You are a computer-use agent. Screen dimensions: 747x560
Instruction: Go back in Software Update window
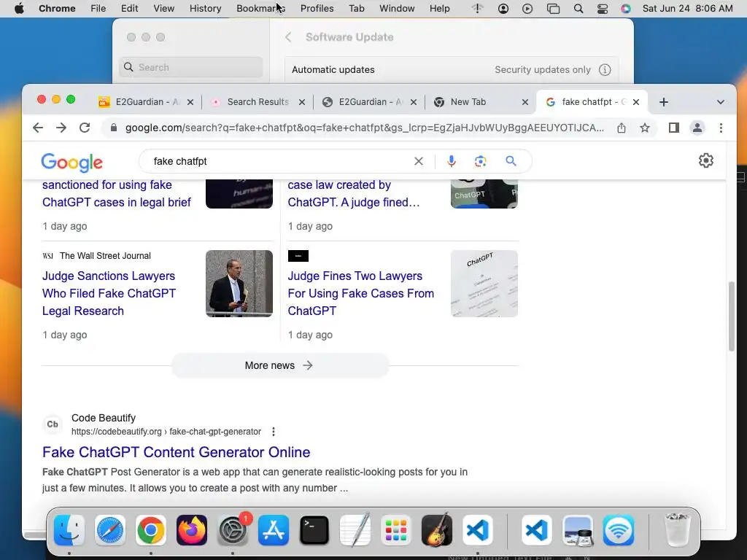coord(288,37)
